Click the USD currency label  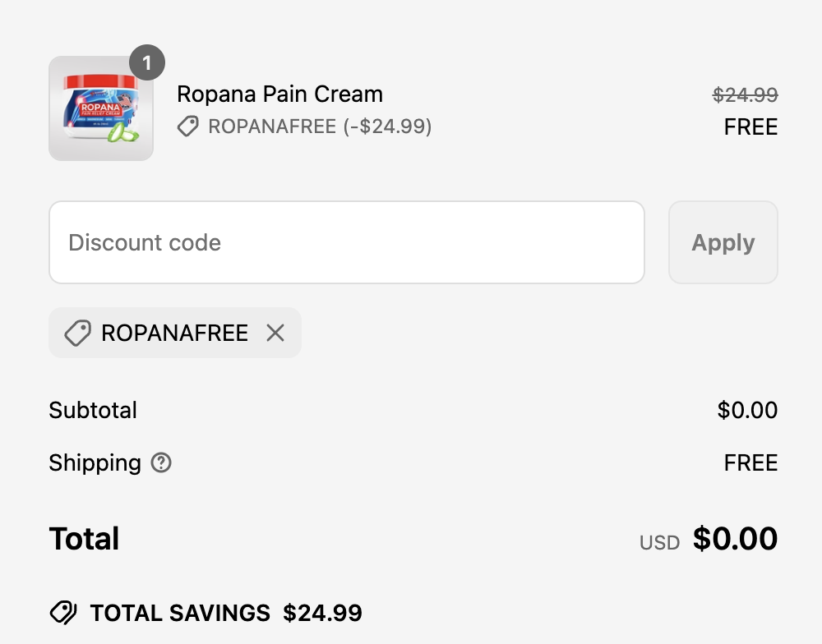click(x=659, y=543)
